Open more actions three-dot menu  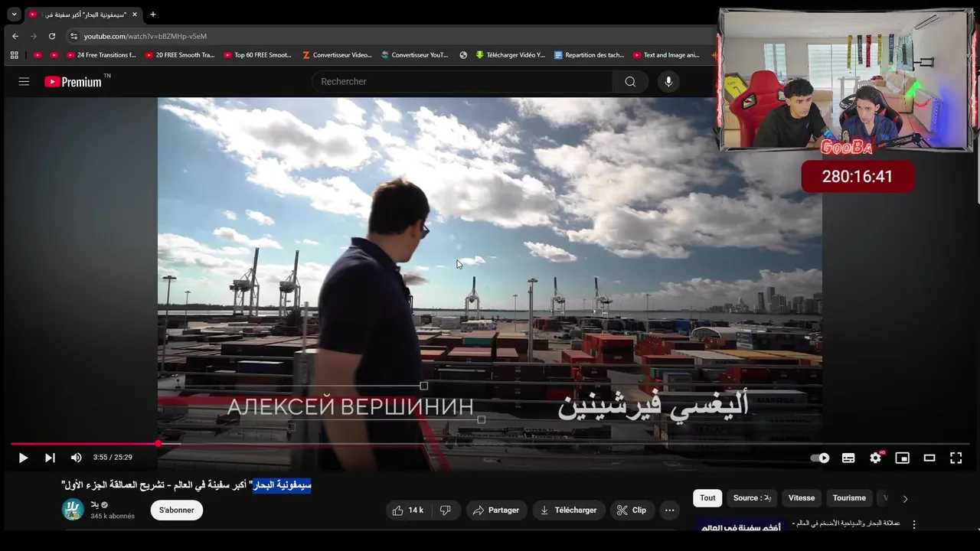click(670, 510)
